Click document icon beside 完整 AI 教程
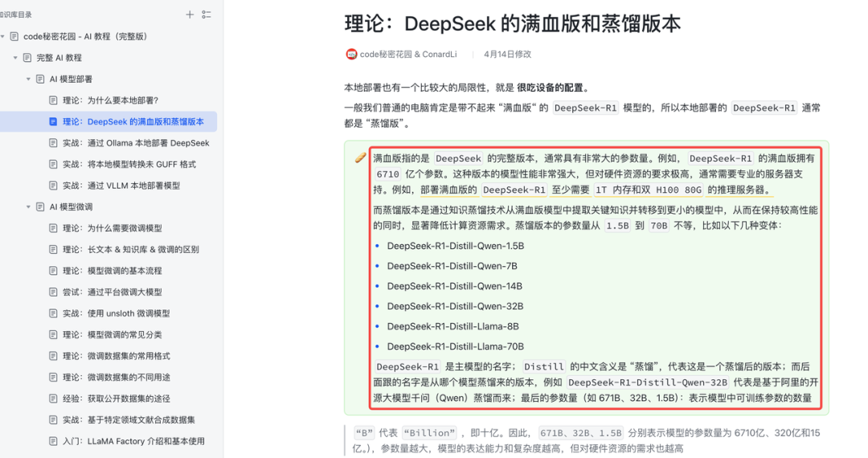The image size is (868, 458). (27, 58)
